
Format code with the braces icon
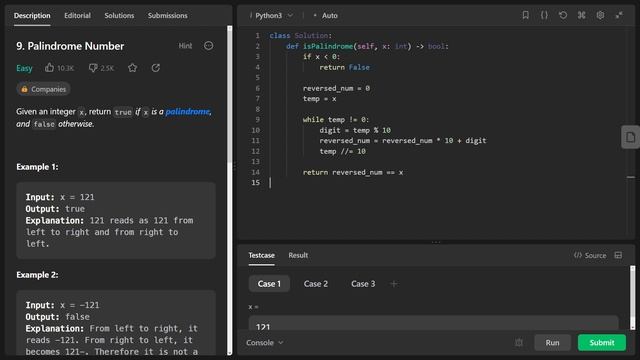(x=544, y=15)
